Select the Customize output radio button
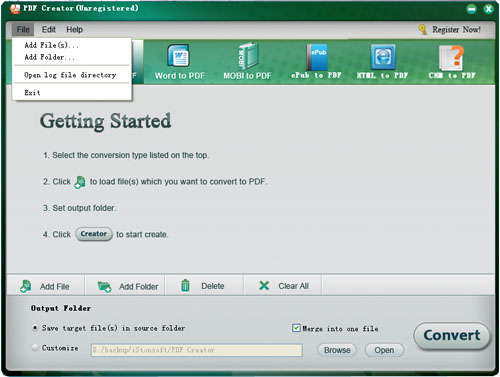 [x=35, y=347]
